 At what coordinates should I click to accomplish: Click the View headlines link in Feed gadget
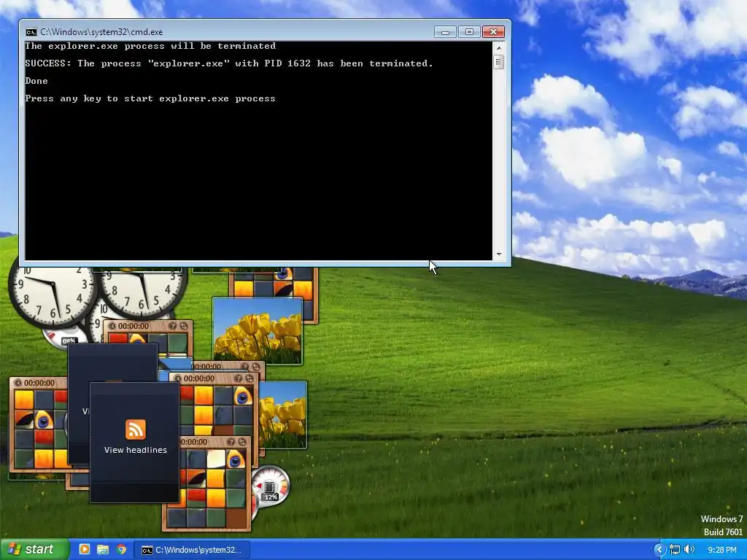coord(135,450)
